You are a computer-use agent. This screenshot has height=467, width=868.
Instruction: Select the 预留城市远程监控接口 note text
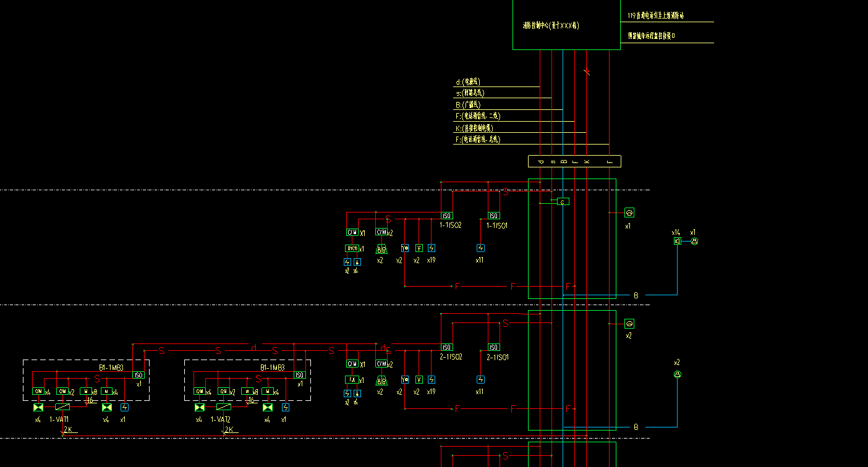pyautogui.click(x=651, y=36)
